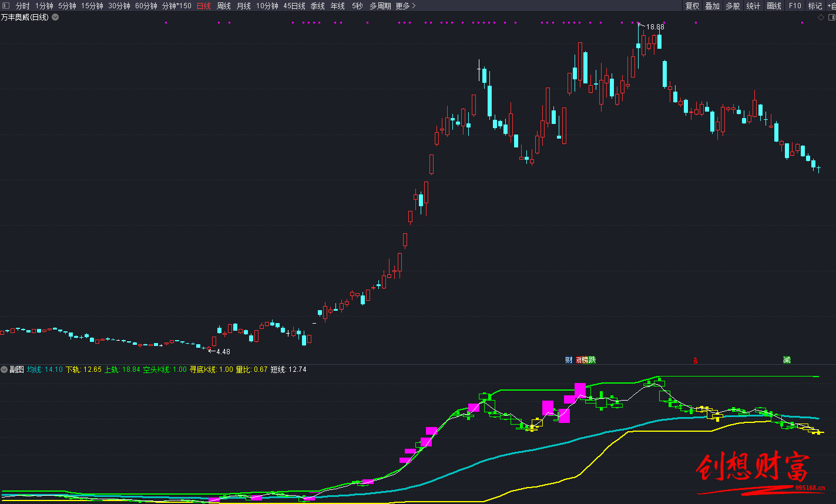This screenshot has width=836, height=504.
Task: Click the 下轨: 12.65 indicator value
Action: tap(83, 369)
